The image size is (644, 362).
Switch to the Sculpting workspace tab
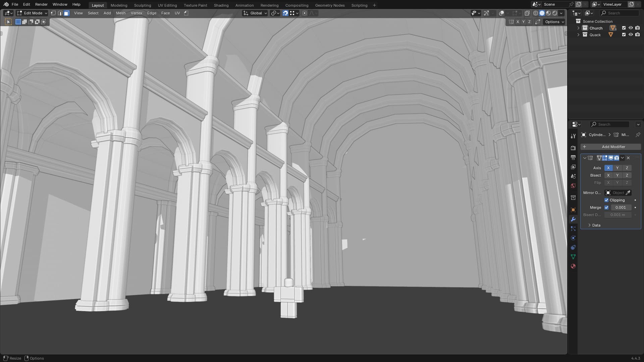click(x=142, y=5)
